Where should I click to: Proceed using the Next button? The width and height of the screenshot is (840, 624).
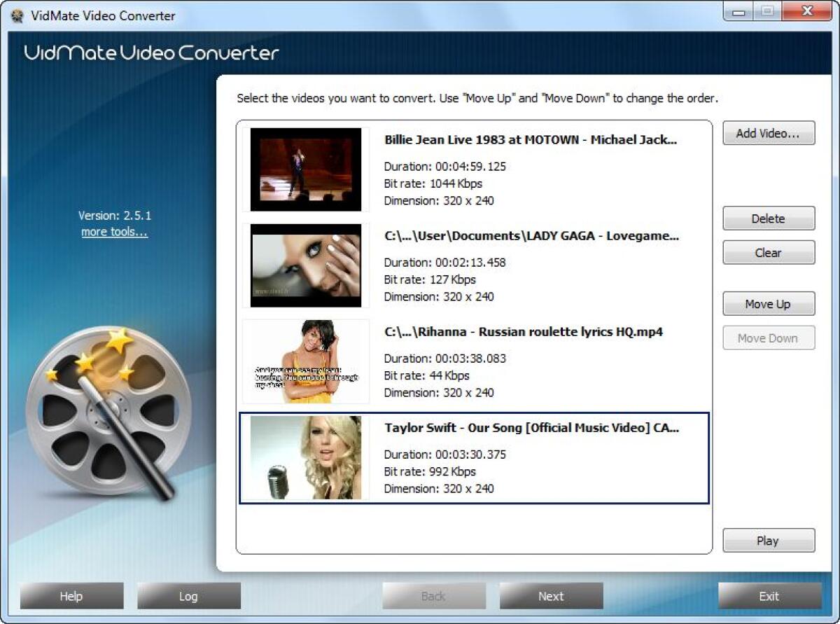pyautogui.click(x=551, y=595)
